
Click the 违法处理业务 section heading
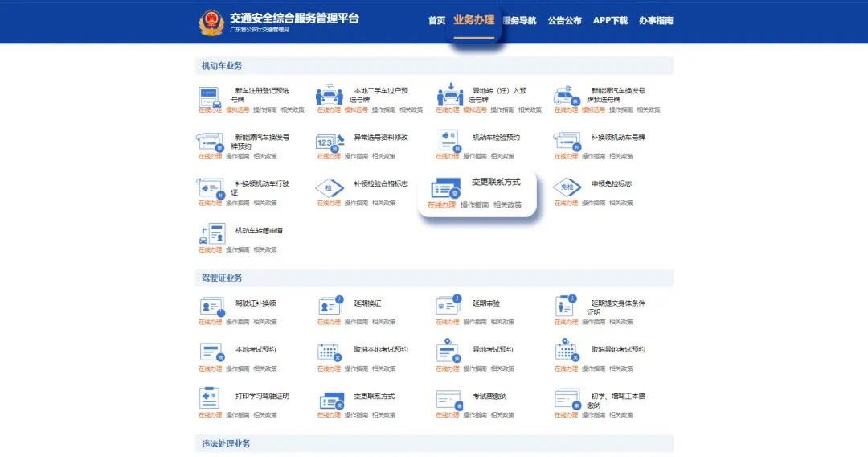point(226,443)
